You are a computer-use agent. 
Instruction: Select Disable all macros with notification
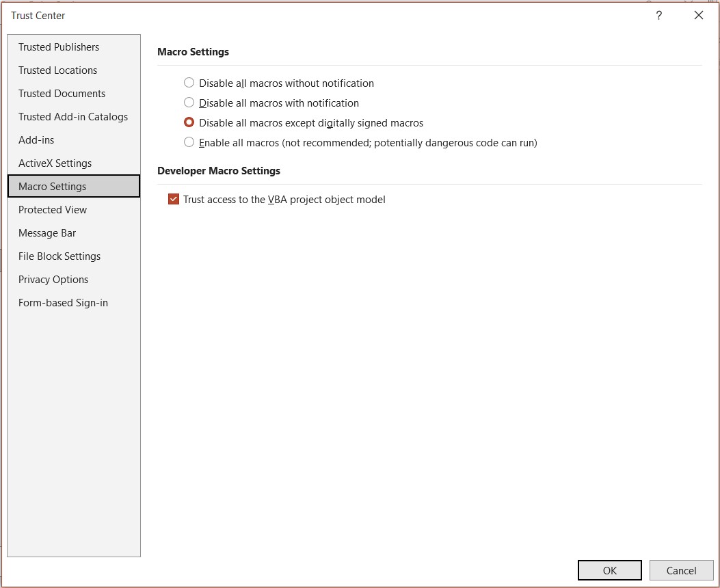pos(189,103)
